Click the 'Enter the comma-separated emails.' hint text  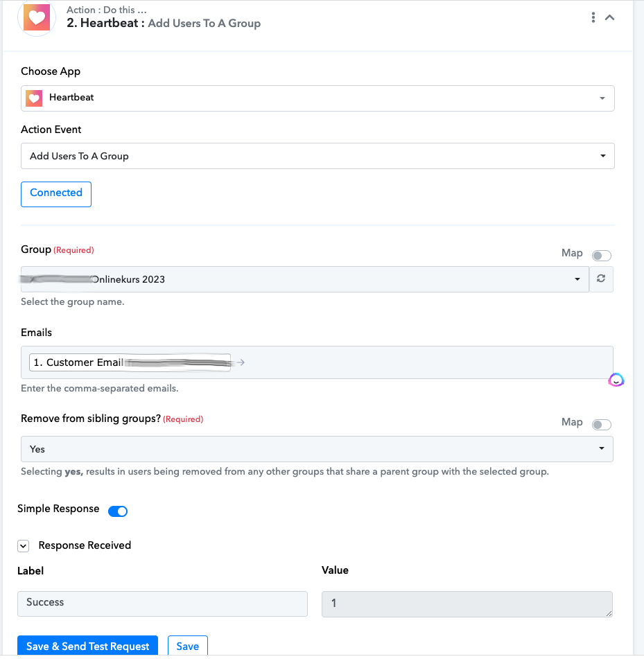coord(100,388)
